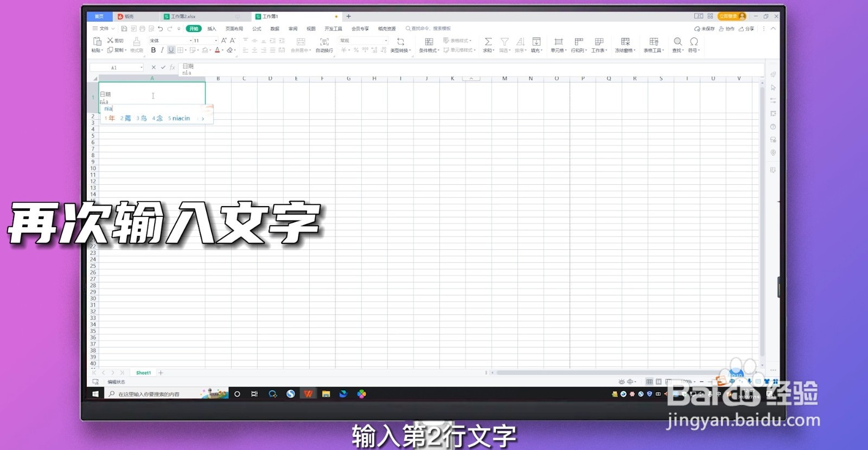Cancel cell entry with the X icon
This screenshot has height=450, width=868.
(154, 67)
